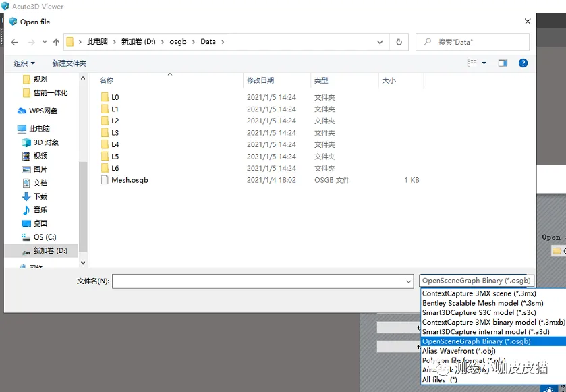Sort by 修改日期 column header
The image size is (566, 392).
(x=260, y=80)
